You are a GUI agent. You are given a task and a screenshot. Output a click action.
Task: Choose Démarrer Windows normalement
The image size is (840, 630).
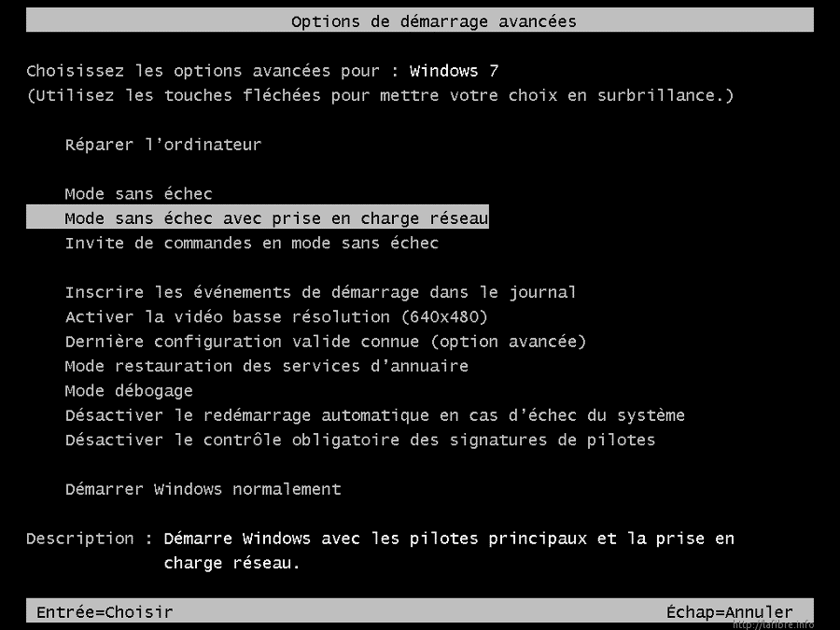(203, 489)
